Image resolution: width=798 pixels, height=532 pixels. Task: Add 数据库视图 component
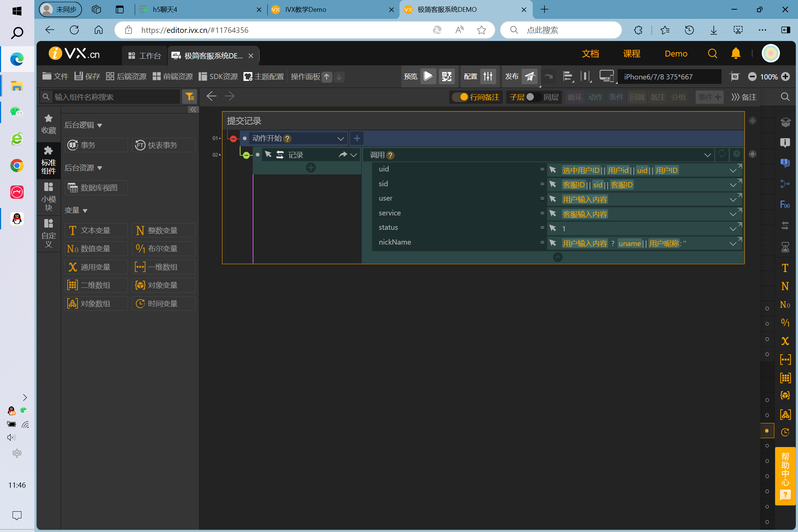[96, 188]
